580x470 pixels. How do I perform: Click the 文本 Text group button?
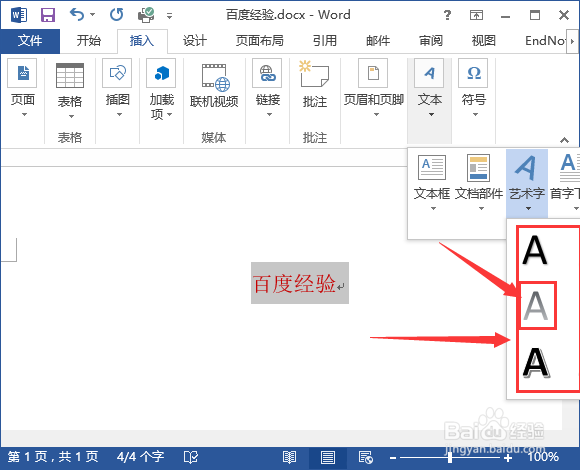pyautogui.click(x=430, y=89)
